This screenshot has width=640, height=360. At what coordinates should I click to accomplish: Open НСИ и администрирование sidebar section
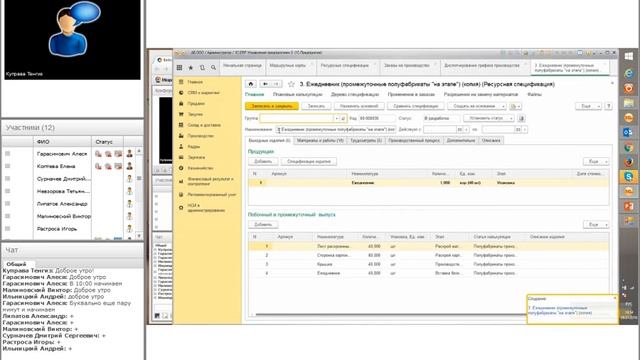pyautogui.click(x=206, y=208)
